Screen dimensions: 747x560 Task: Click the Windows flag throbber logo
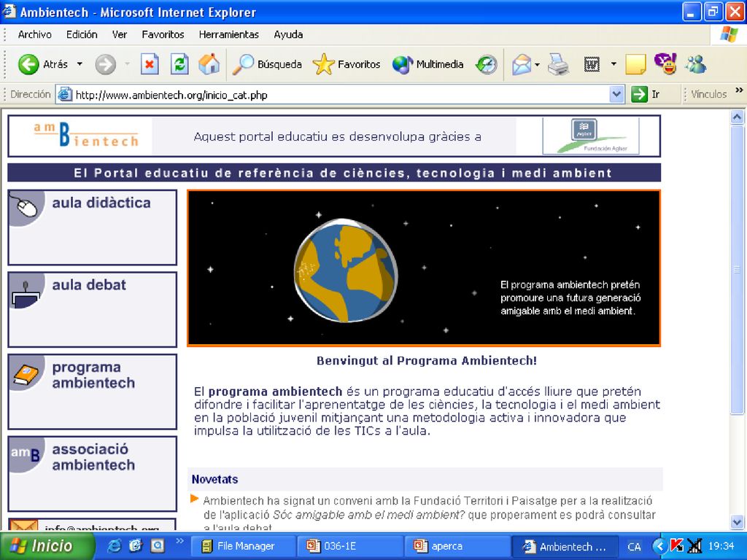[729, 34]
